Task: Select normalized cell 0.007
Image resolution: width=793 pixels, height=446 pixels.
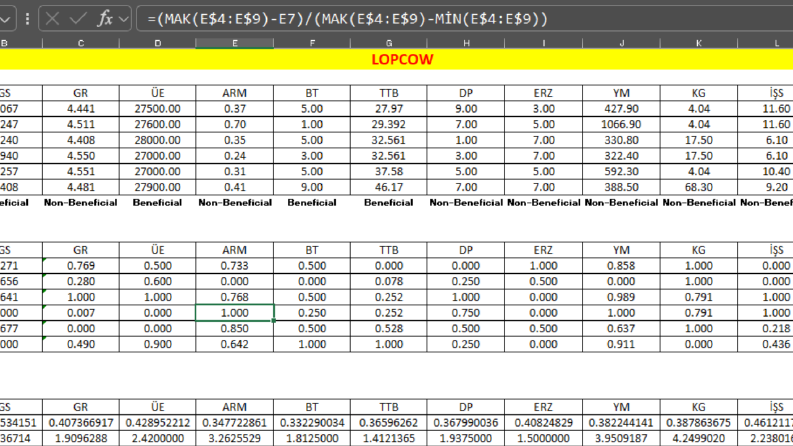Action: (81, 313)
